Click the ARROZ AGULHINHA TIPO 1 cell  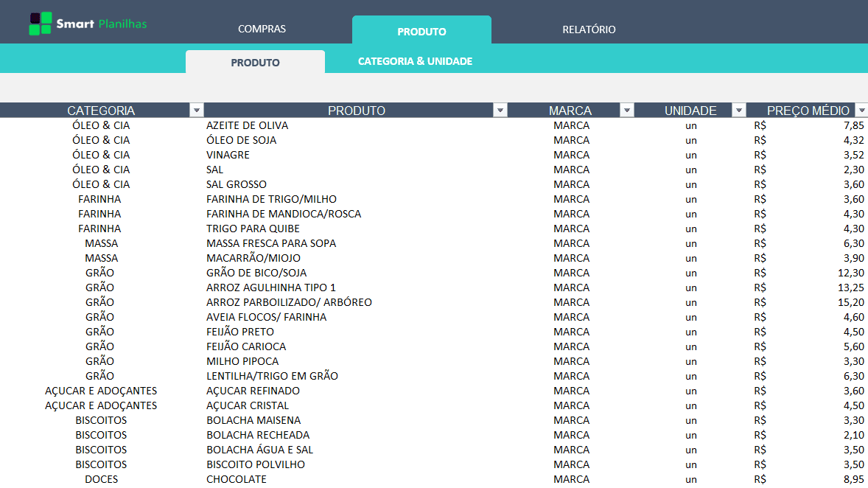270,287
